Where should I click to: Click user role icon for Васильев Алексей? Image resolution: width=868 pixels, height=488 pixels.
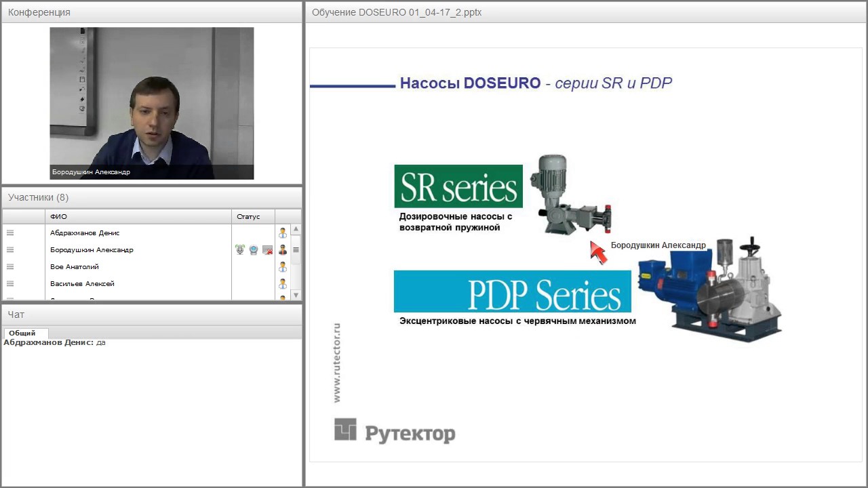[x=283, y=283]
